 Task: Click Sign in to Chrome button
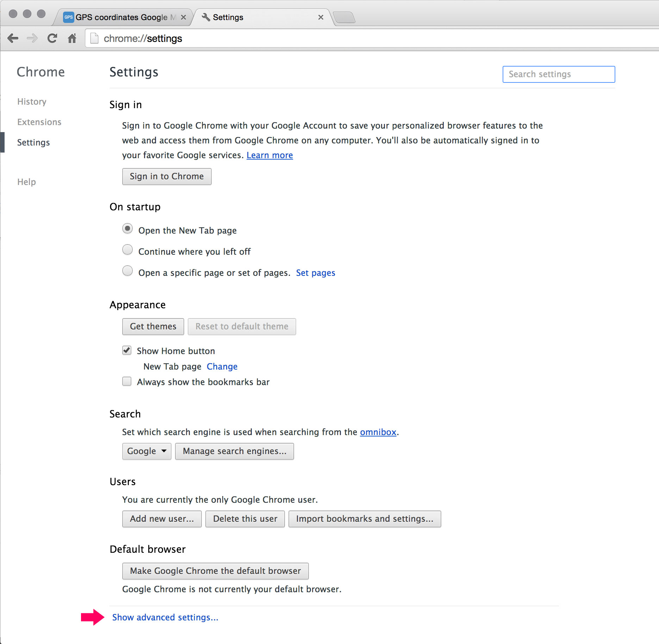(x=167, y=176)
